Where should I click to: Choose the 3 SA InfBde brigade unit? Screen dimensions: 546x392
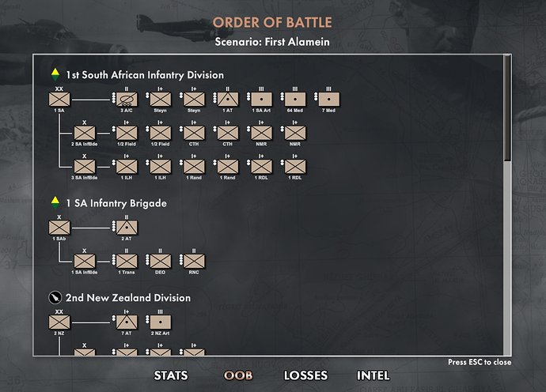pos(84,167)
